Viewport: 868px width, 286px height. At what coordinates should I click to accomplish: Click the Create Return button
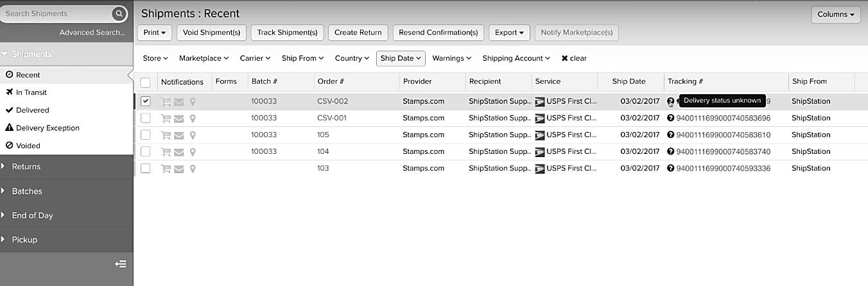[358, 32]
